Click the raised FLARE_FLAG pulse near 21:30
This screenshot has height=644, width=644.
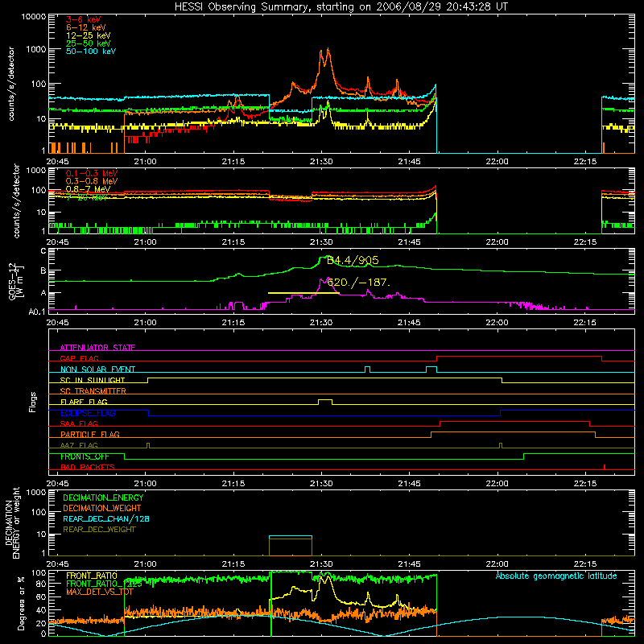(325, 400)
